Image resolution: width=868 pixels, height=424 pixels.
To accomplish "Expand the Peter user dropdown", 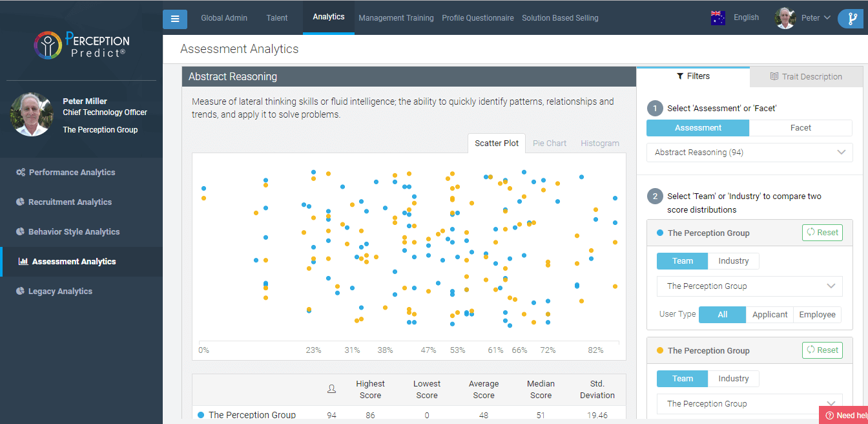I will [816, 18].
